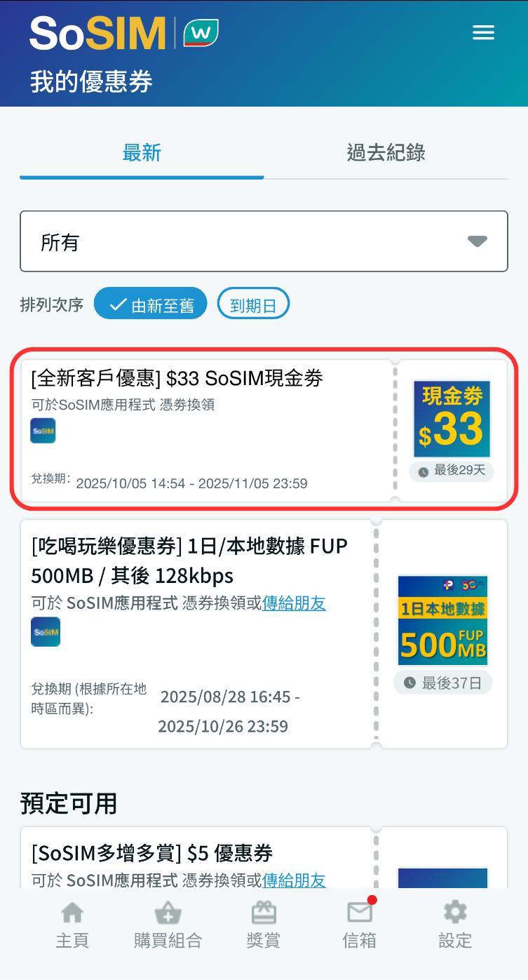
Task: Click 傳給朋友 link in $5 coupon
Action: click(294, 880)
